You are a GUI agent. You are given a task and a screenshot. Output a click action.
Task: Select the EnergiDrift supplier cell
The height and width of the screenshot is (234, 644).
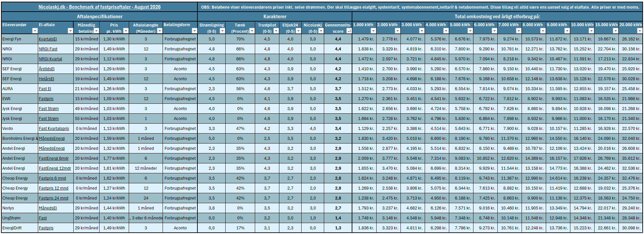point(20,228)
